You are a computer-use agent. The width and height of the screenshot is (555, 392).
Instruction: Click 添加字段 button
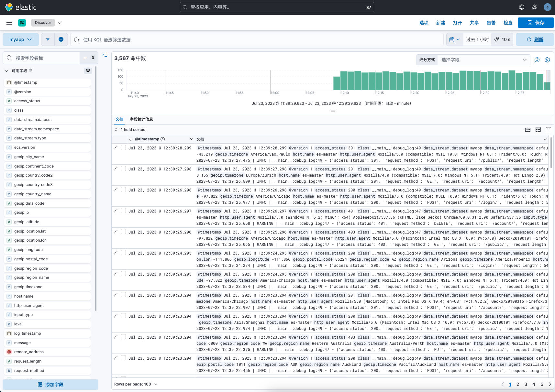(50, 385)
